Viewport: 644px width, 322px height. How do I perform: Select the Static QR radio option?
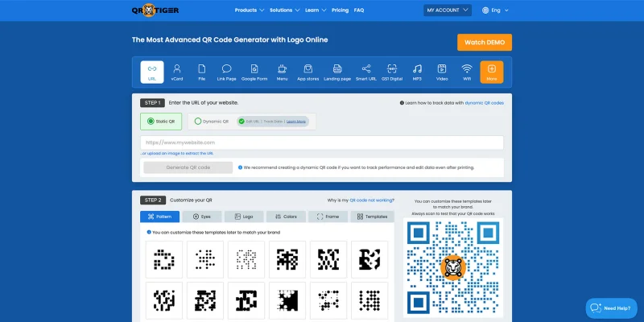click(161, 122)
